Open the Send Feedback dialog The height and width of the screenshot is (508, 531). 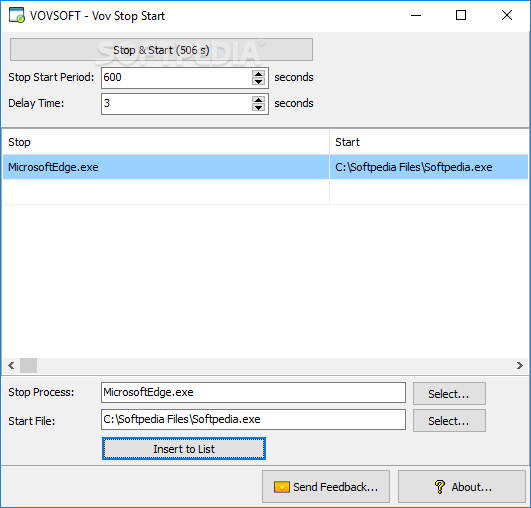[326, 487]
